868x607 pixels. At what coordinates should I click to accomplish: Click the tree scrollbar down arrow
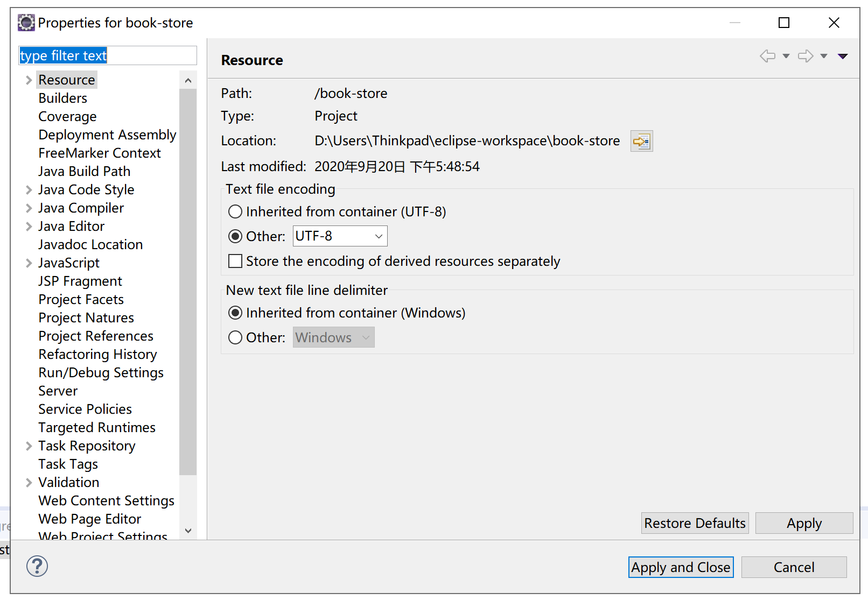click(188, 531)
